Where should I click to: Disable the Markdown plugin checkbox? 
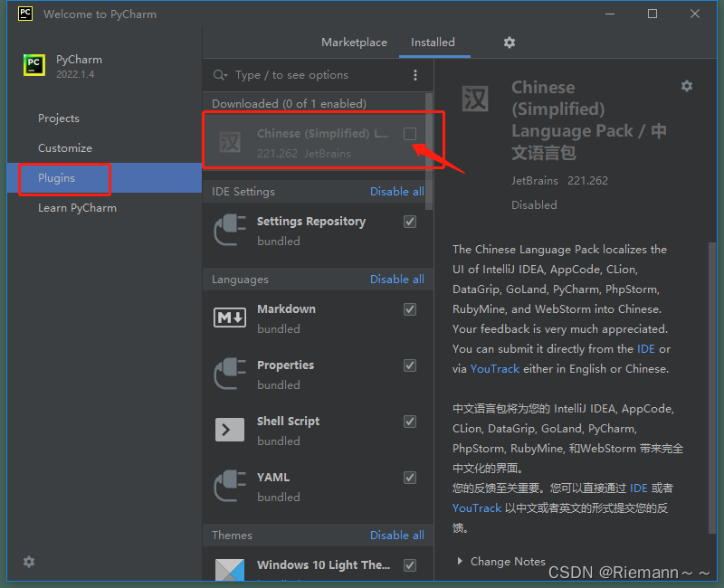click(x=410, y=309)
